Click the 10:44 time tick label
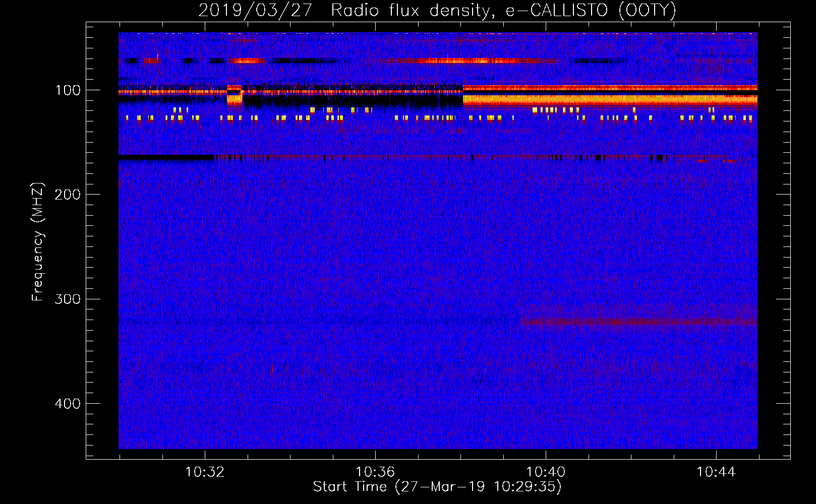Image resolution: width=816 pixels, height=504 pixels. pos(716,472)
